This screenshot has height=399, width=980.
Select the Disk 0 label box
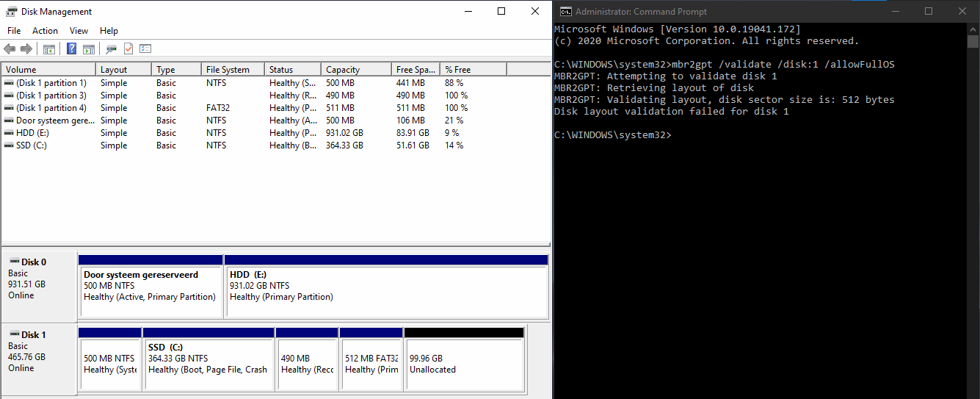click(x=40, y=286)
